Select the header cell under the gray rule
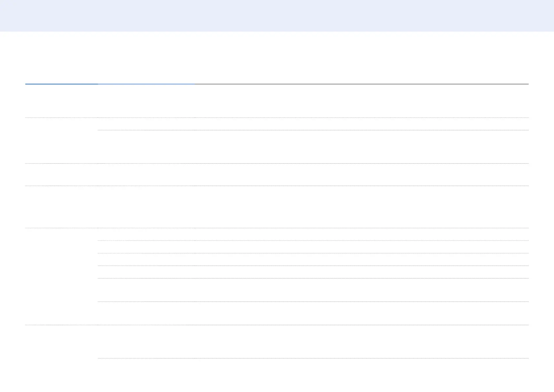Viewport: 554px width, 392px height. [x=361, y=101]
